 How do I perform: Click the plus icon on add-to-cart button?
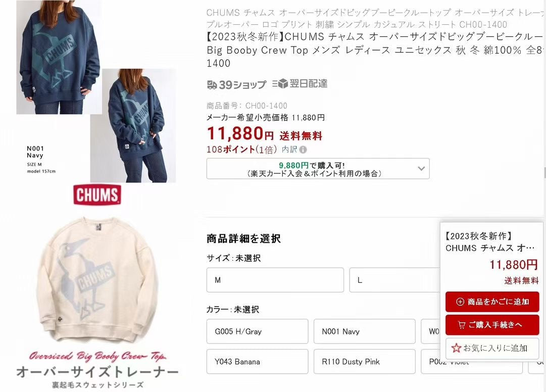(460, 302)
